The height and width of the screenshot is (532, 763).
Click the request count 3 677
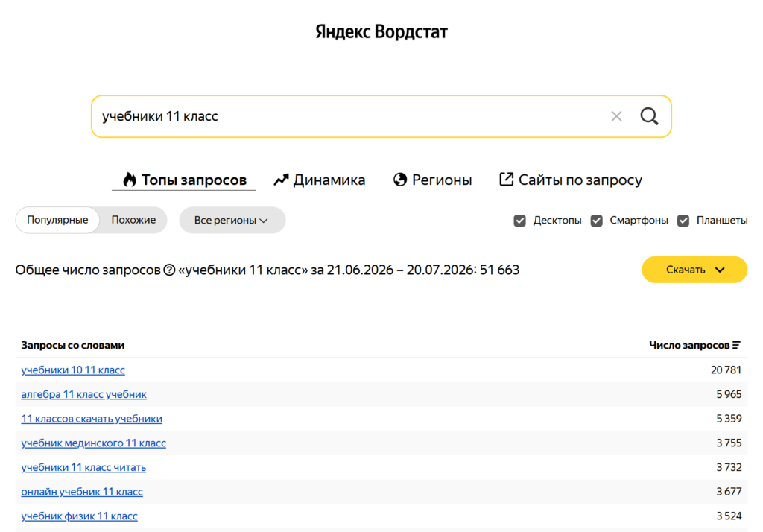tap(729, 492)
